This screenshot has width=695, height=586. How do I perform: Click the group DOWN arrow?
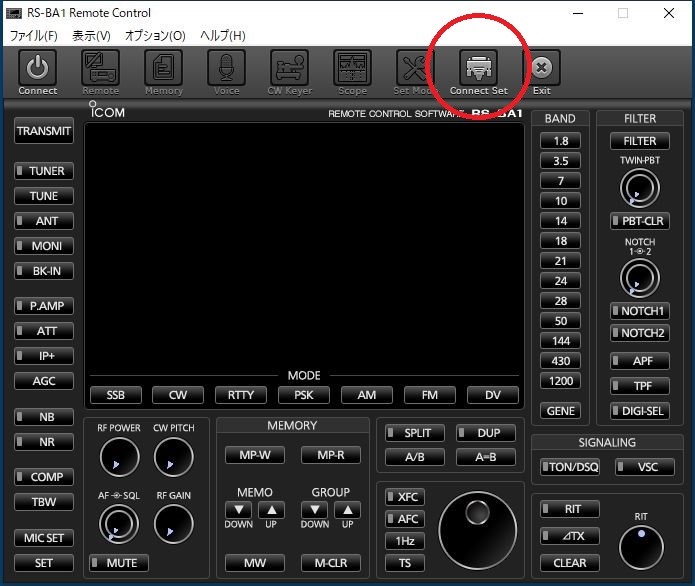[315, 510]
